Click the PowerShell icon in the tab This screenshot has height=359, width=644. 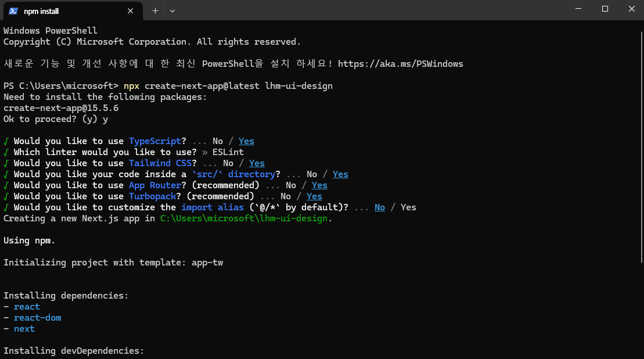click(x=13, y=10)
